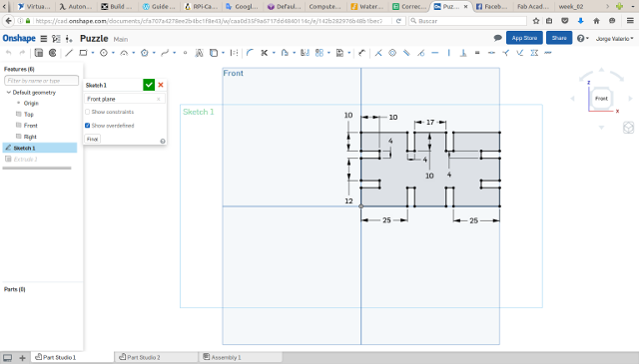Select the Line sketch tool
The image size is (639, 364).
click(69, 53)
